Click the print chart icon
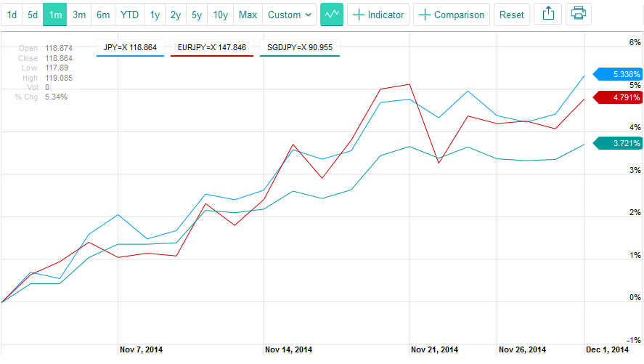Screen dimensions: 644x364 [578, 15]
